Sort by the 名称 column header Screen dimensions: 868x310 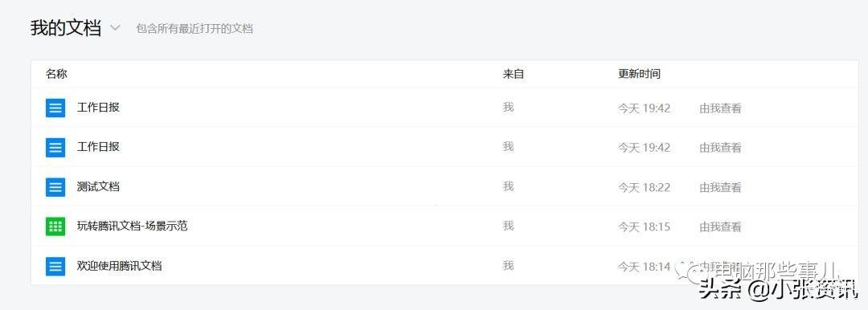[56, 74]
